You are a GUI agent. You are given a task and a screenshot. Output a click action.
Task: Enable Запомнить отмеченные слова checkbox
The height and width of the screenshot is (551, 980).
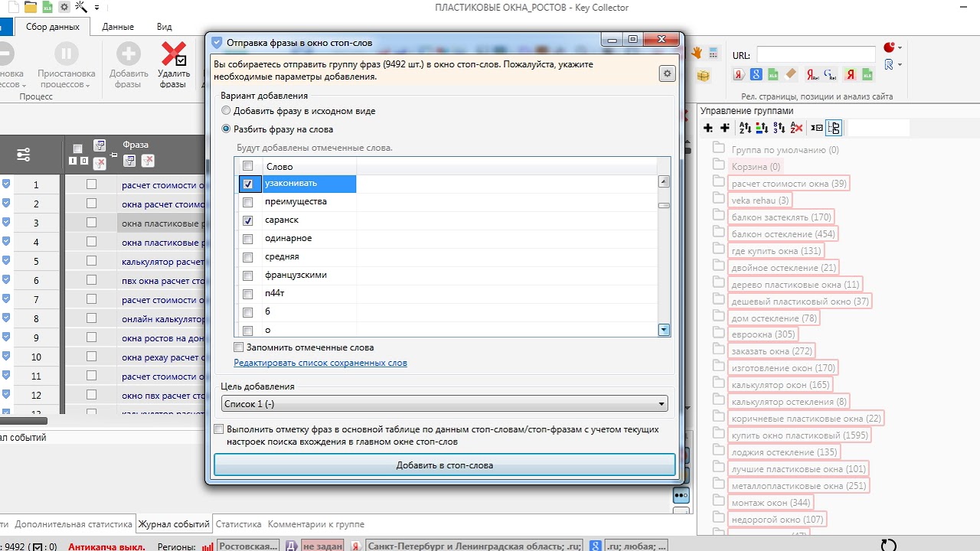pyautogui.click(x=239, y=347)
